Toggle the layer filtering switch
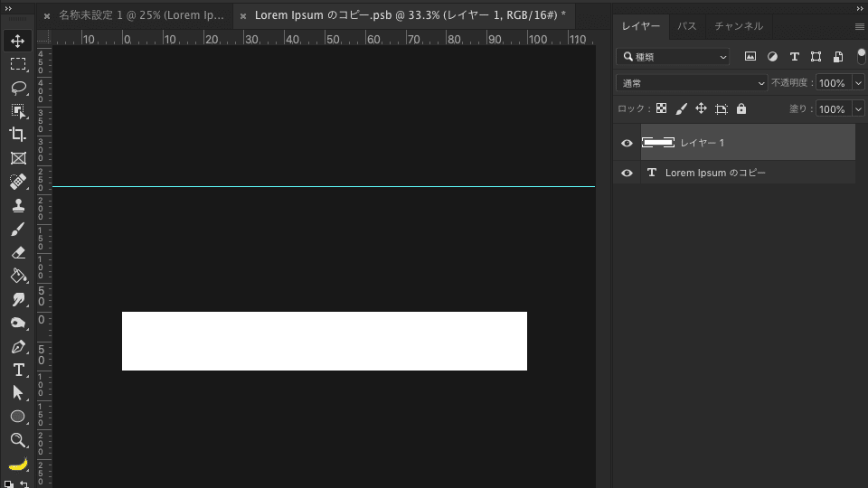 861,56
